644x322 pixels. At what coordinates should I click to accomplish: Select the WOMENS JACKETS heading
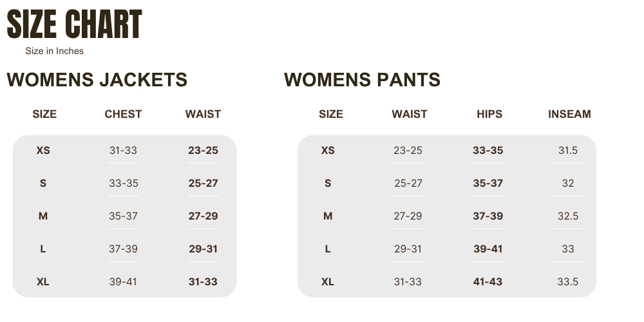(97, 80)
